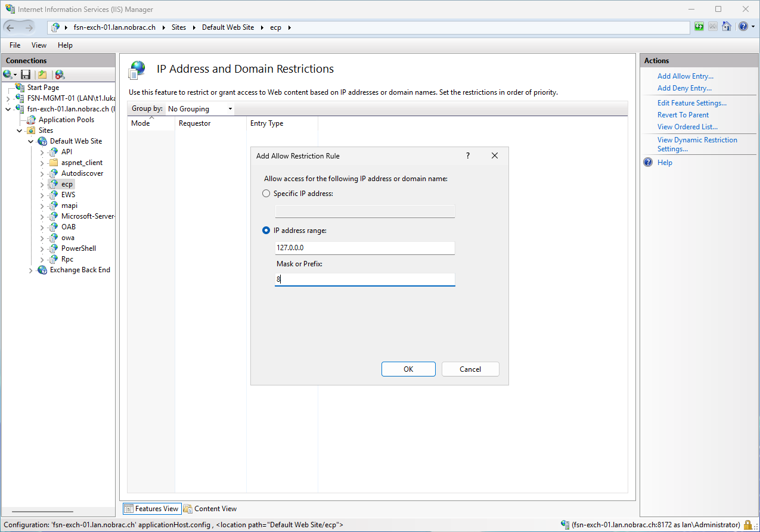
Task: Select the IP address range radio button
Action: (x=266, y=231)
